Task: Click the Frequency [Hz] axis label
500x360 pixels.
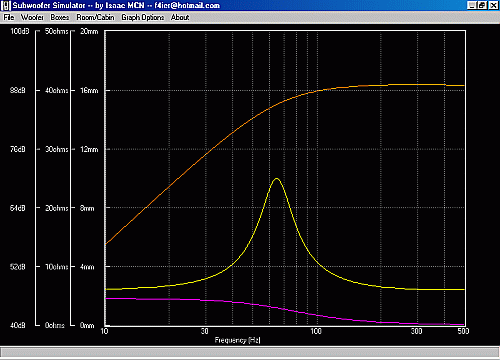Action: [237, 340]
